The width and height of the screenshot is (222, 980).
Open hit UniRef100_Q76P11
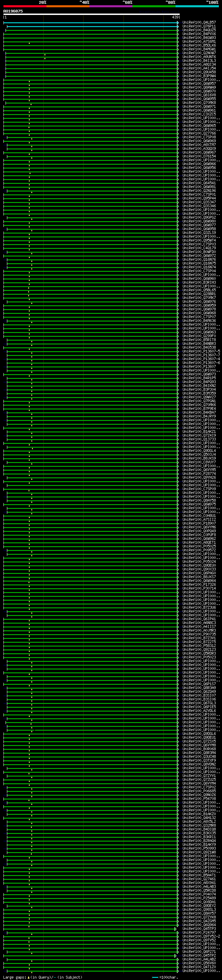tap(199, 26)
